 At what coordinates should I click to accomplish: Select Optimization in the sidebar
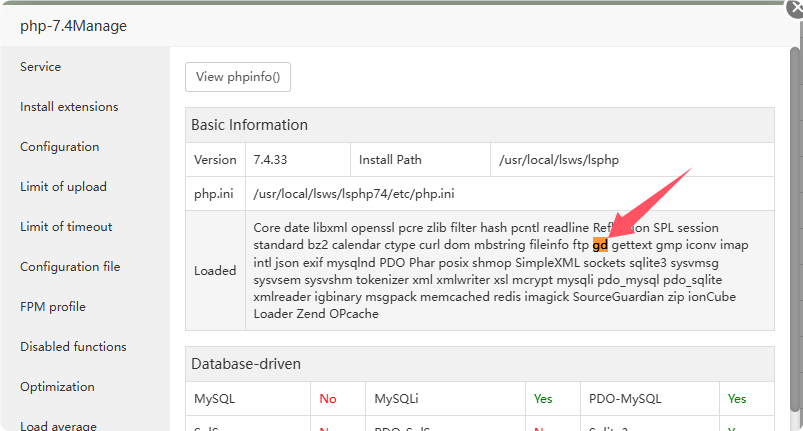[x=57, y=387]
